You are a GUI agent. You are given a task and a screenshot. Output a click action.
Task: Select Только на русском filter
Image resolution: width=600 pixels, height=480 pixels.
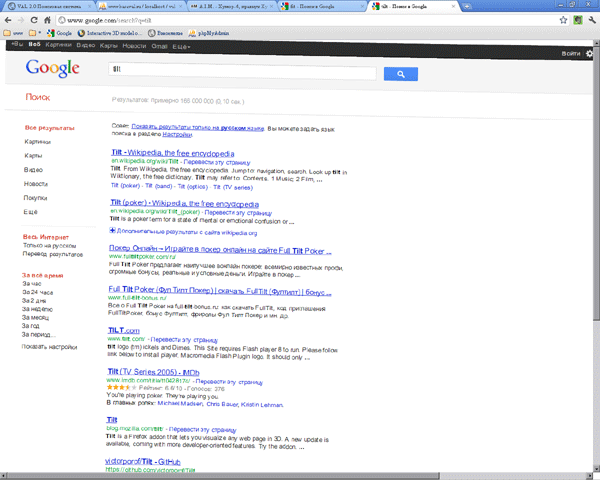(50, 246)
